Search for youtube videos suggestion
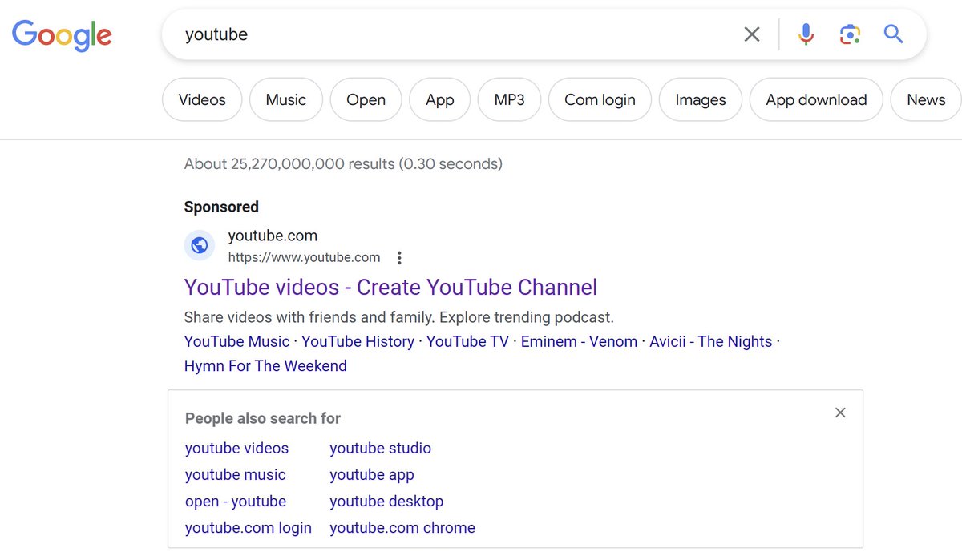 pyautogui.click(x=236, y=449)
